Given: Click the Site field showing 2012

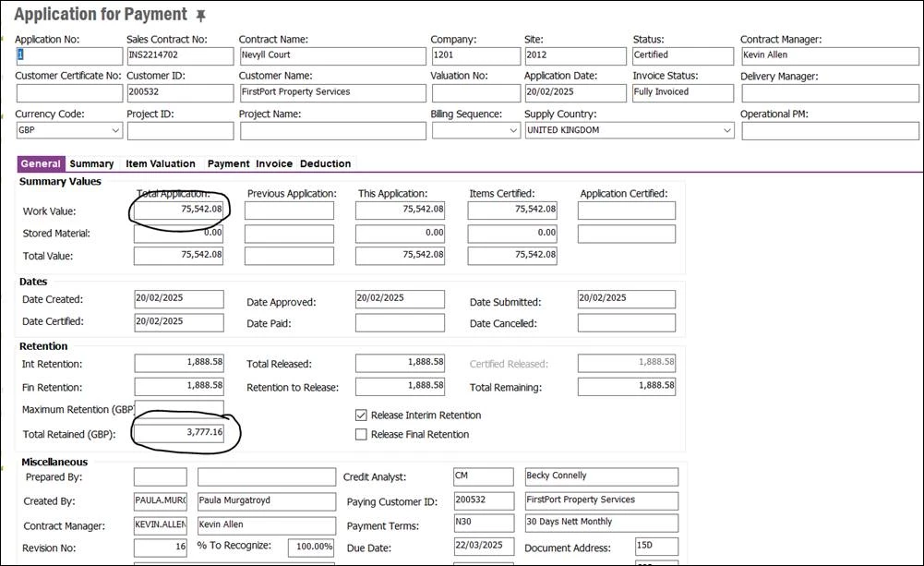Looking at the screenshot, I should [576, 56].
